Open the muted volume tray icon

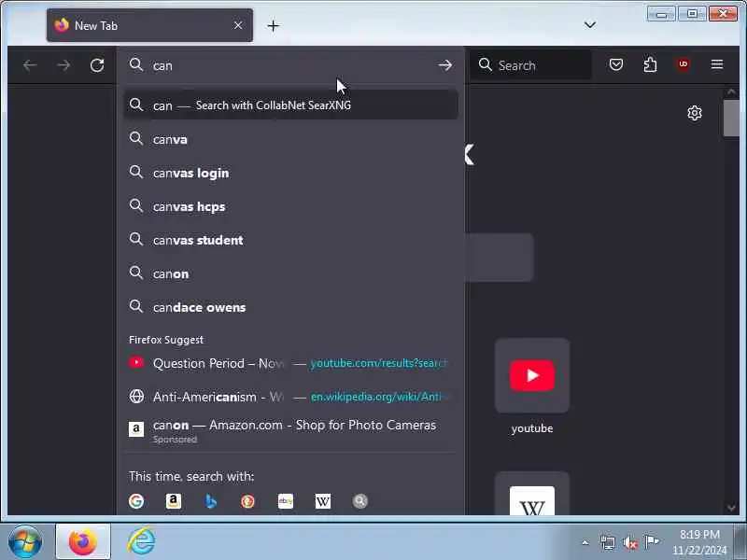[630, 542]
